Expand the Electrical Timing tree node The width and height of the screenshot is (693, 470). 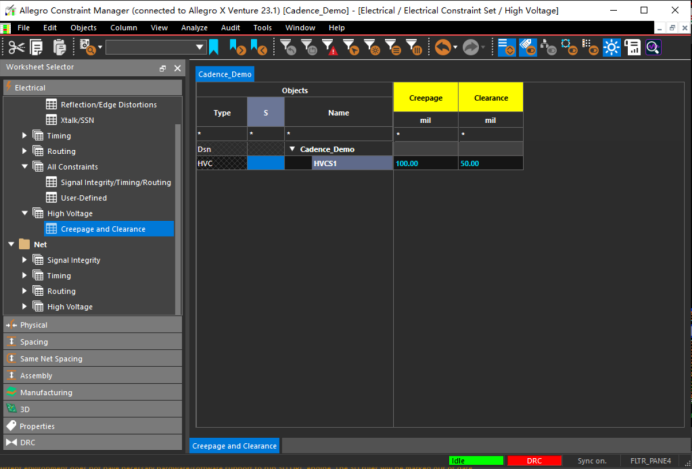tap(24, 135)
